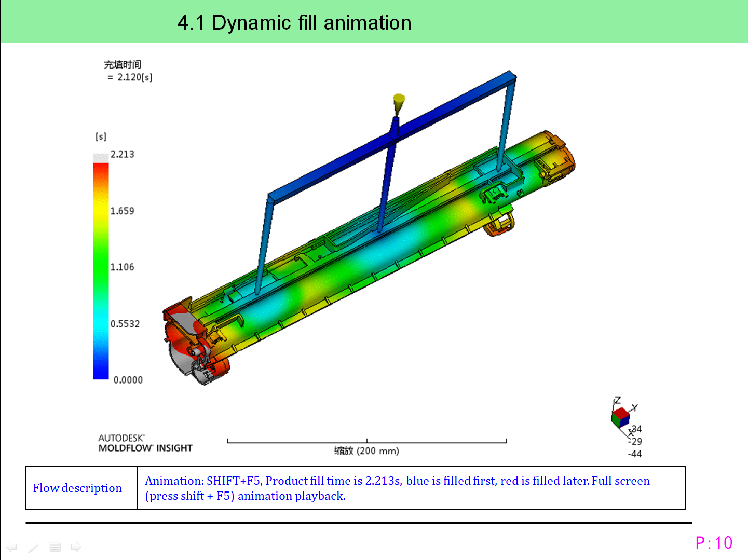Click the 1.659 legend label
Screen dimensions: 748x560
point(122,211)
